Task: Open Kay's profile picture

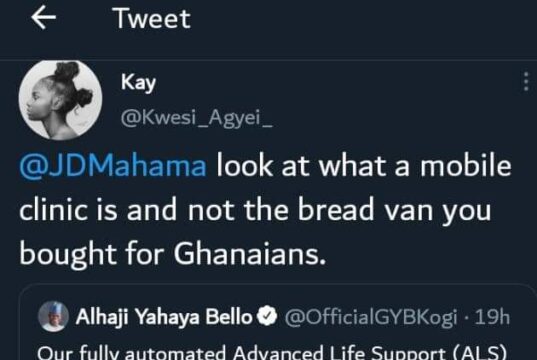Action: click(60, 100)
